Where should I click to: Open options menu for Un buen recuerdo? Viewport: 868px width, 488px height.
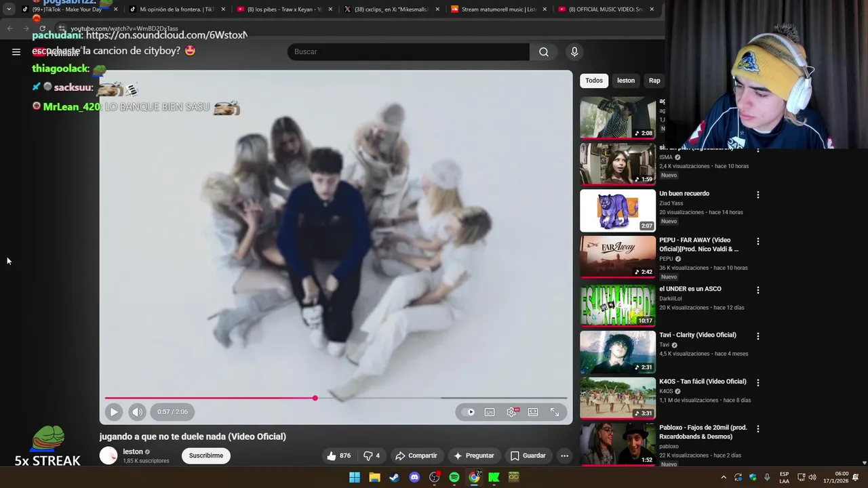[758, 195]
